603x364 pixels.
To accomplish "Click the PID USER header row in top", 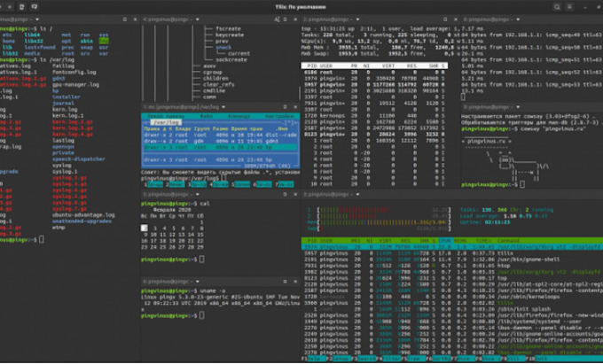I will click(x=374, y=66).
